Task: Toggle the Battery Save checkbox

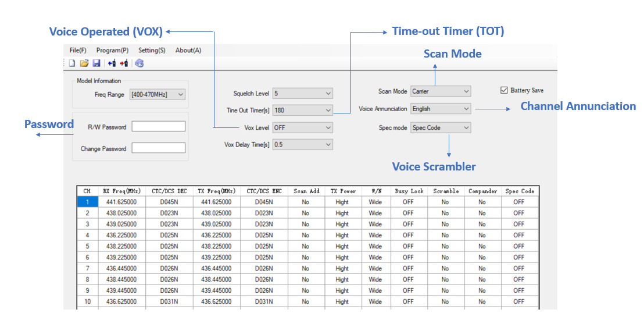Action: 504,90
